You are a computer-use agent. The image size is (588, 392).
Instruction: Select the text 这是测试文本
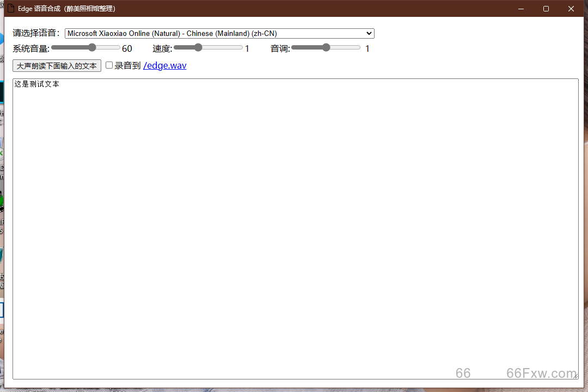tap(36, 84)
